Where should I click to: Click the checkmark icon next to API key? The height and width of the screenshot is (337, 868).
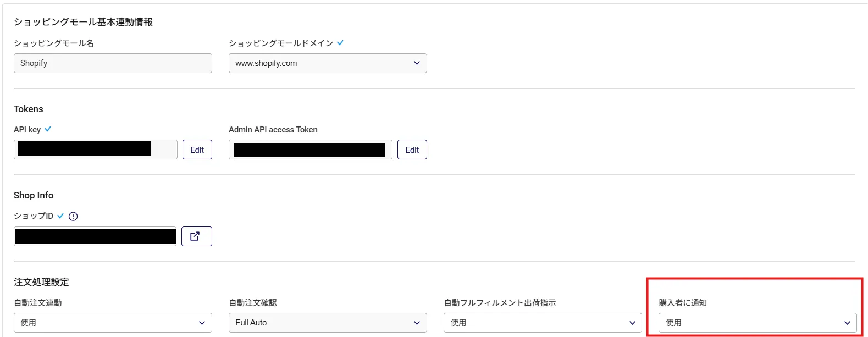click(x=48, y=129)
